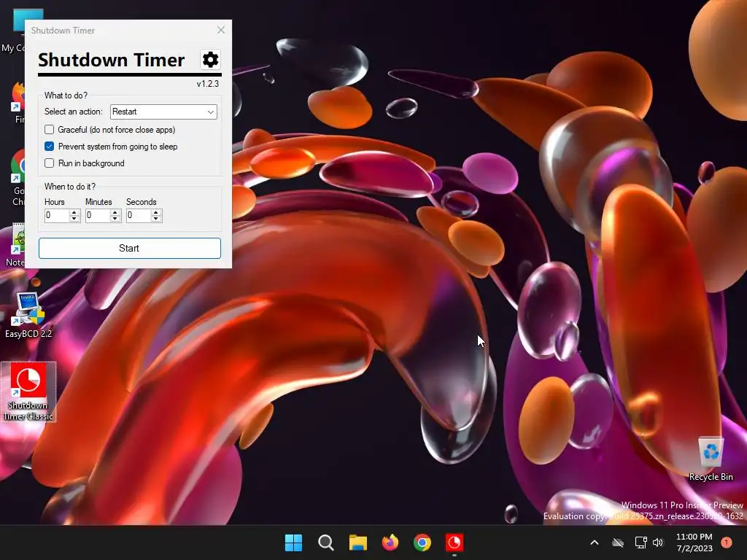Image resolution: width=747 pixels, height=560 pixels.
Task: Open volume speaker tray icon
Action: click(658, 542)
